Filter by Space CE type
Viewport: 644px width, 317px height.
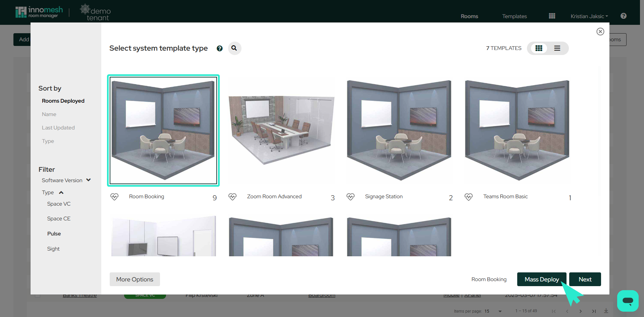(59, 219)
